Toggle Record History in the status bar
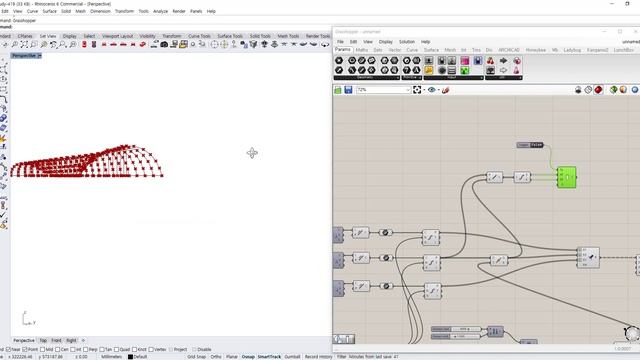The height and width of the screenshot is (360, 640). pyautogui.click(x=318, y=357)
